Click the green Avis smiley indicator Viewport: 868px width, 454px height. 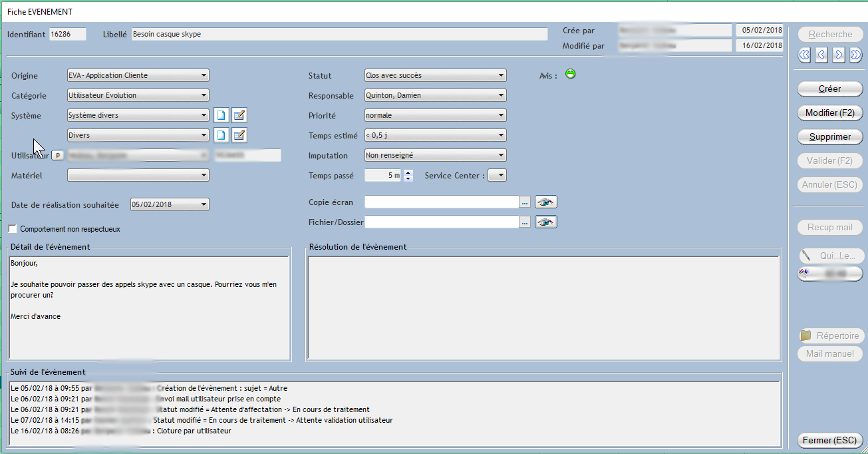click(x=570, y=74)
